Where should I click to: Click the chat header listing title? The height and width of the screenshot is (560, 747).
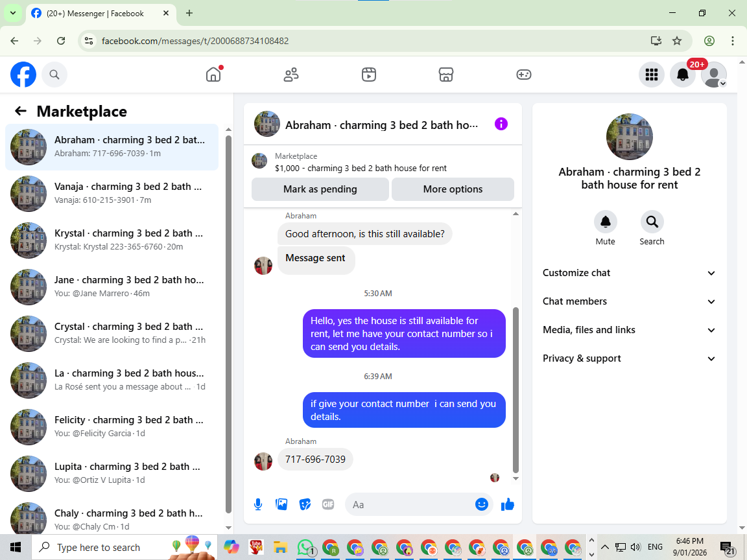(381, 125)
